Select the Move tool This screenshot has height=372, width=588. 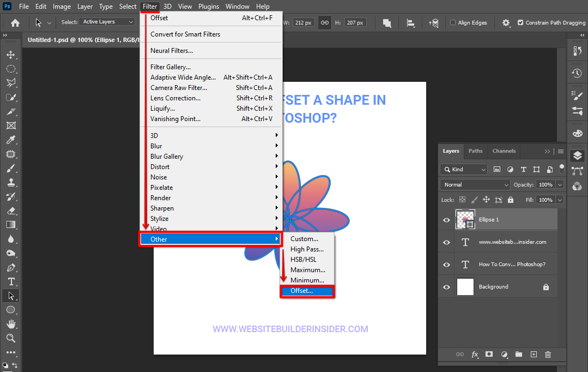coord(10,55)
